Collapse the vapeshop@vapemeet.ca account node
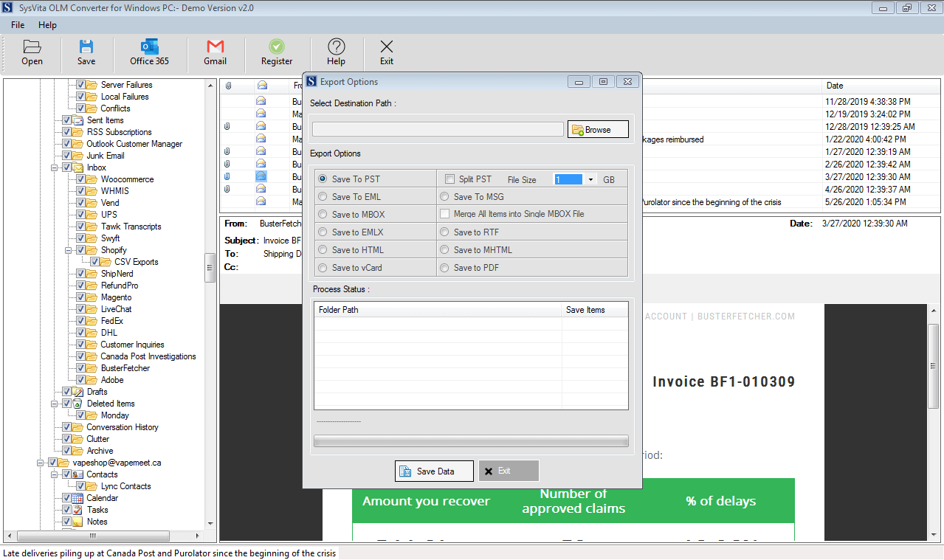 [41, 463]
